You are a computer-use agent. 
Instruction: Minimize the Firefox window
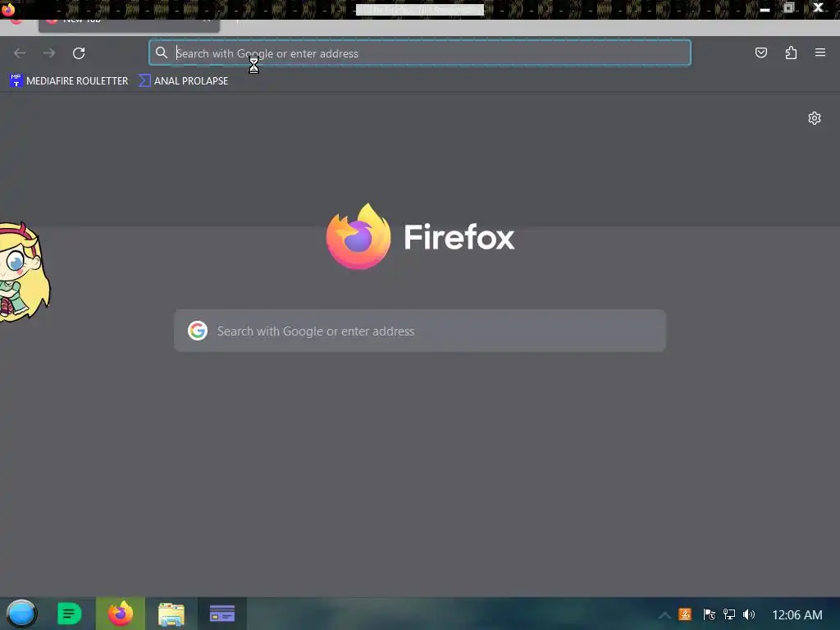[765, 8]
